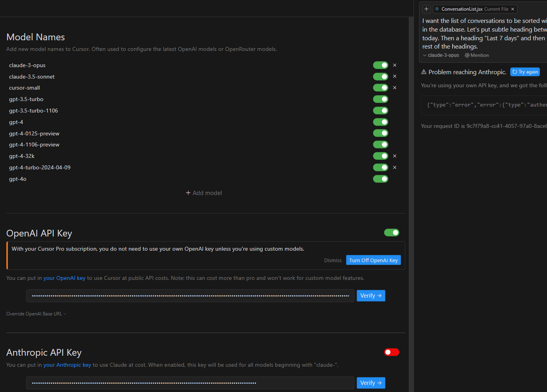Click the "cursor-small" model name

click(24, 88)
